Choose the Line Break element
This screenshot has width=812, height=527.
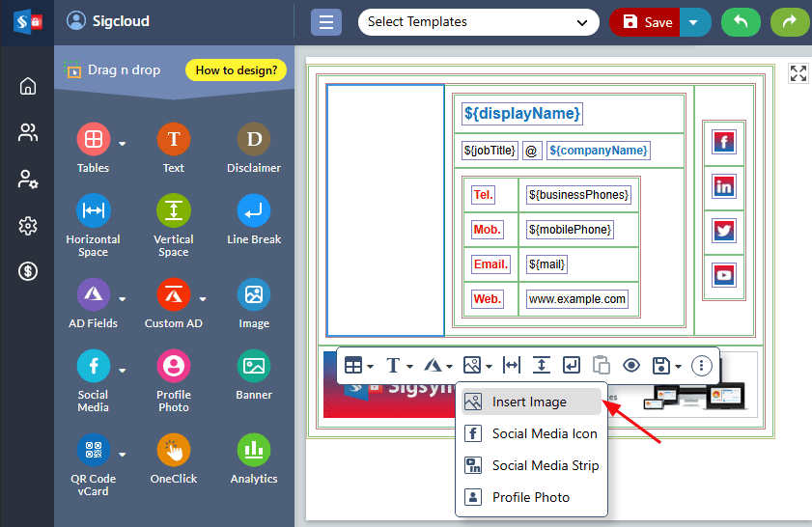253,210
